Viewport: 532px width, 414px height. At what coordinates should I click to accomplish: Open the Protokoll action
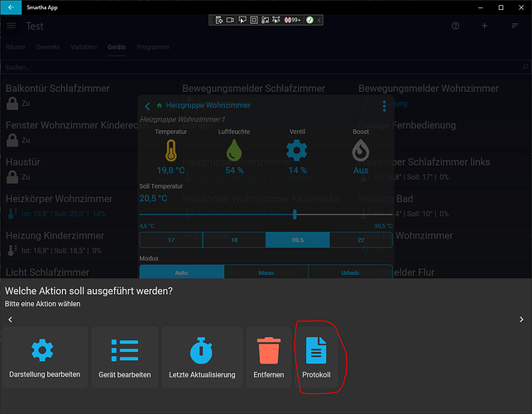point(316,358)
